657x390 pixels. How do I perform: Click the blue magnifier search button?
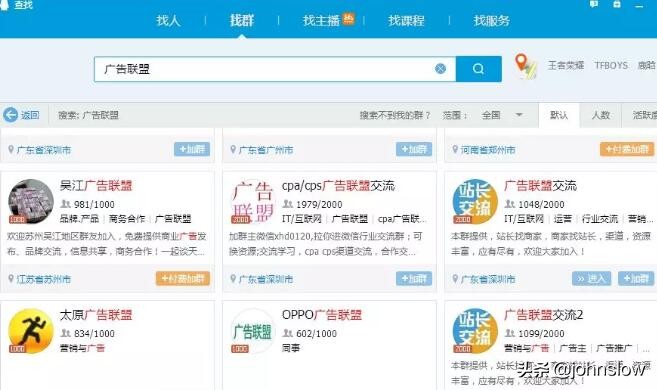point(479,69)
